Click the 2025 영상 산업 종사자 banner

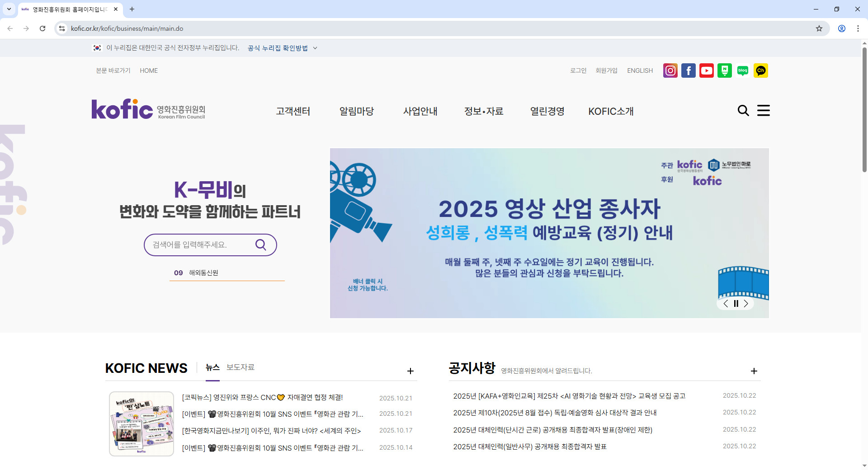coord(549,233)
